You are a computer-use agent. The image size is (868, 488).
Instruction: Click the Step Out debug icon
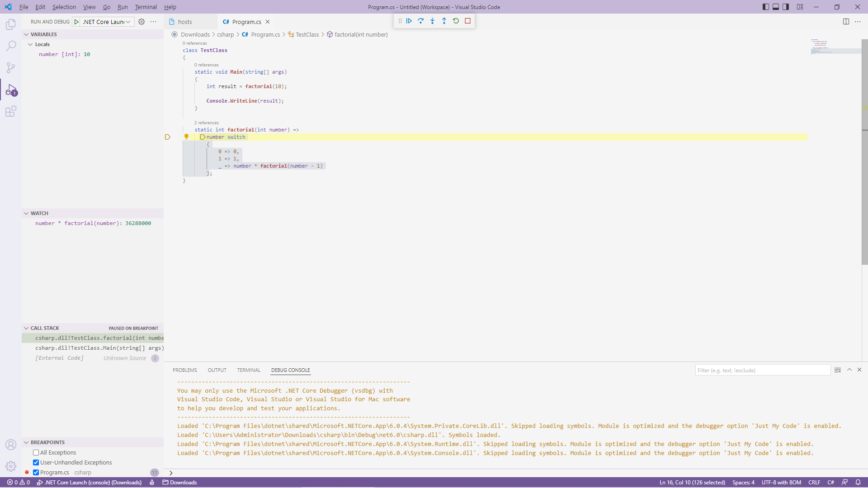click(x=444, y=21)
